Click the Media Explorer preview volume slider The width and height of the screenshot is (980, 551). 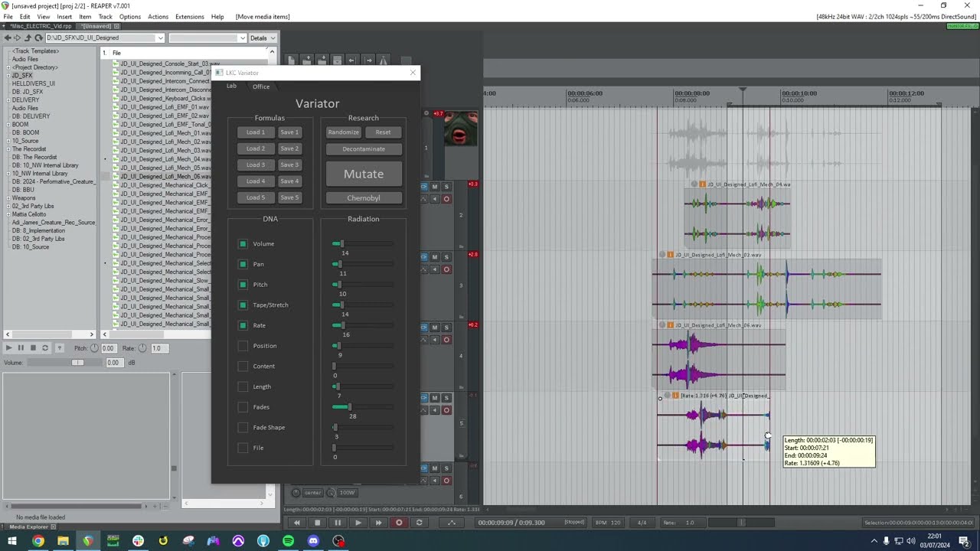[65, 362]
